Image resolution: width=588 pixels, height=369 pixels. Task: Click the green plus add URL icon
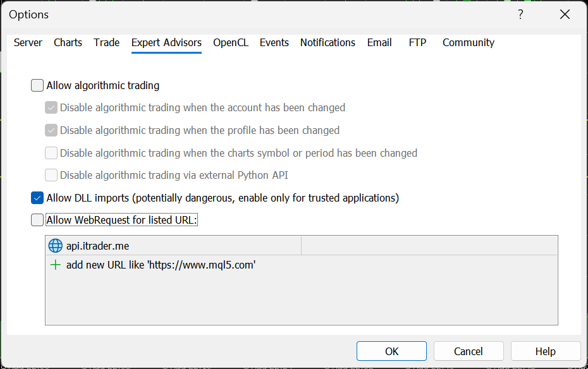(56, 265)
